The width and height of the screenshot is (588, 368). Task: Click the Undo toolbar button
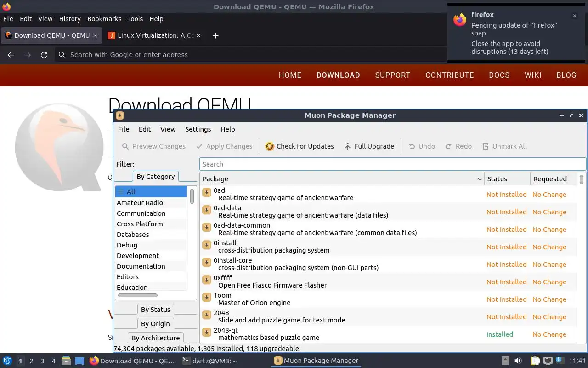coord(422,146)
